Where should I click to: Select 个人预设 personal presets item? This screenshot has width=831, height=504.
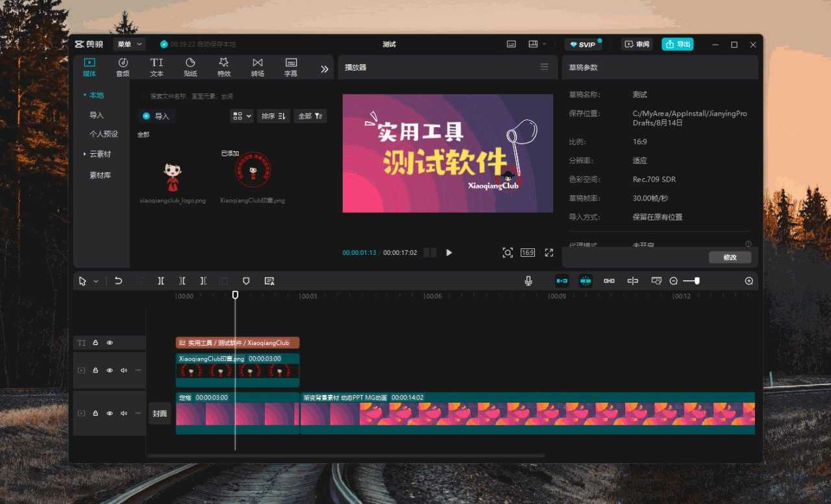(x=104, y=134)
